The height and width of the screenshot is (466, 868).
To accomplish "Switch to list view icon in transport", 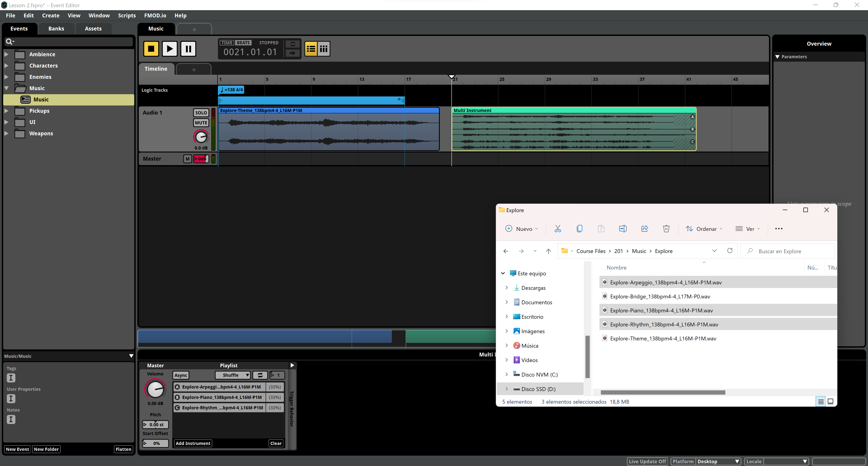I will point(311,49).
